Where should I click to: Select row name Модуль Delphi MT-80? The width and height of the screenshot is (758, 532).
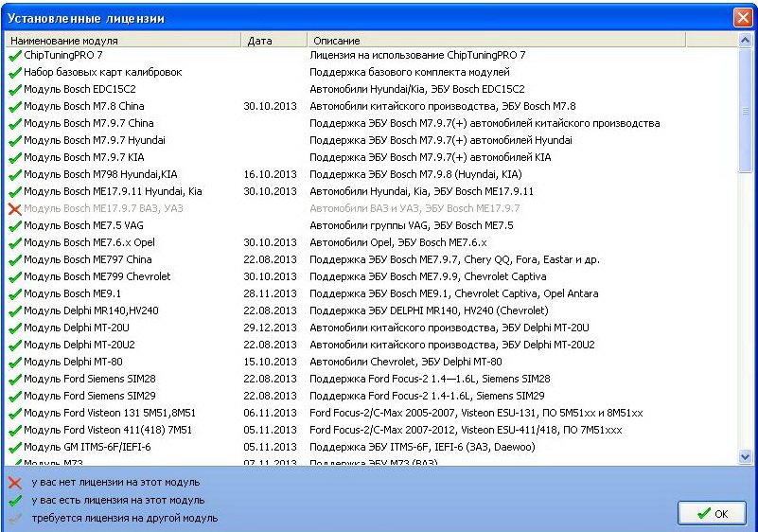pos(73,362)
